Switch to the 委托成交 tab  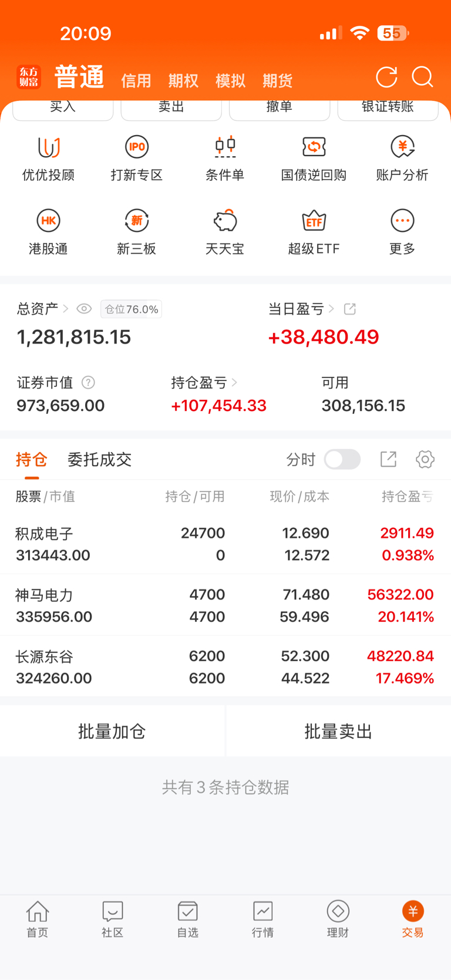(x=99, y=459)
